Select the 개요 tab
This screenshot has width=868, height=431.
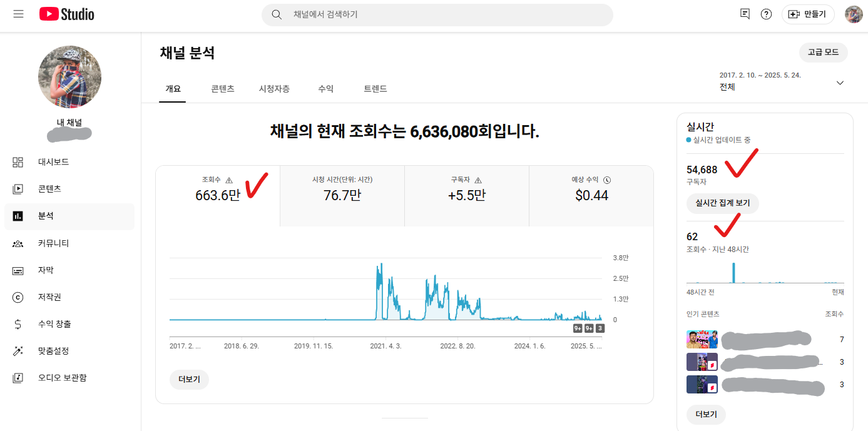[x=173, y=89]
